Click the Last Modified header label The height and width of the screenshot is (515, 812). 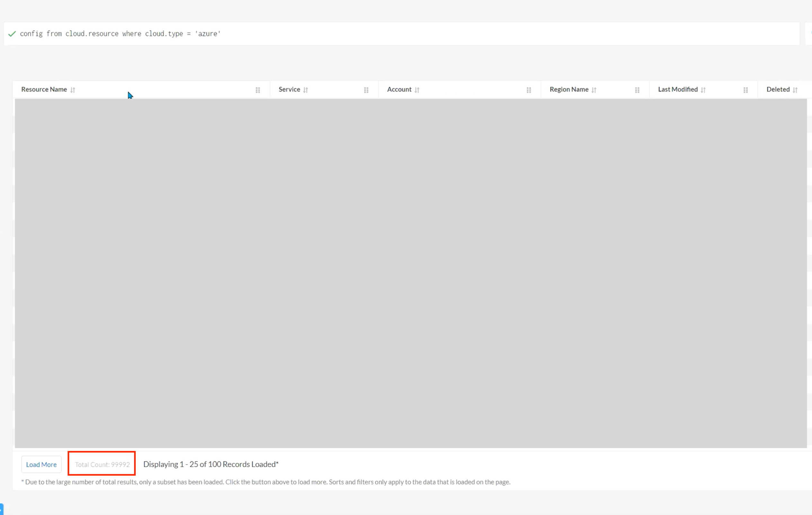(x=678, y=89)
